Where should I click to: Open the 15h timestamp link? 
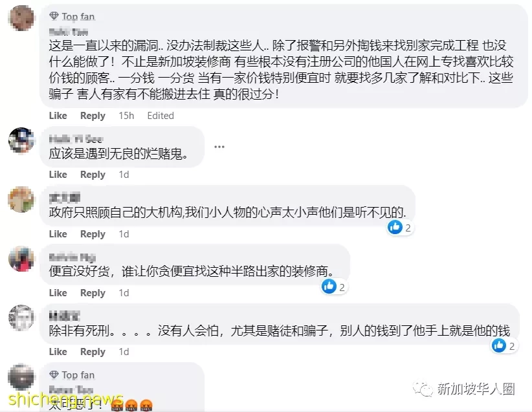coord(126,116)
